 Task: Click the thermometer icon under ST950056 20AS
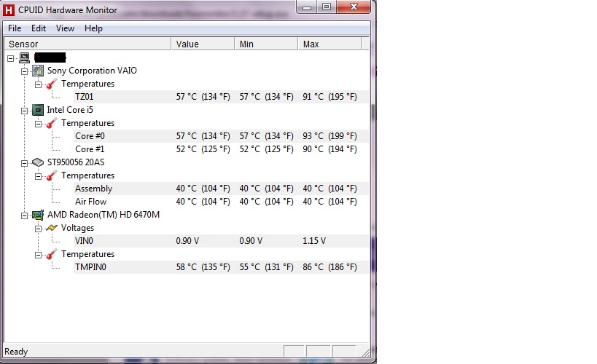[x=52, y=175]
